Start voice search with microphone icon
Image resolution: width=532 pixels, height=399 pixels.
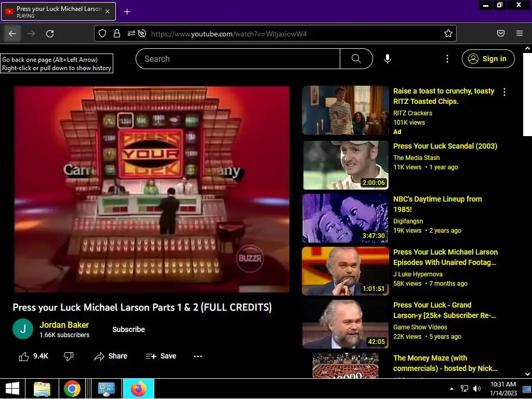[x=388, y=59]
